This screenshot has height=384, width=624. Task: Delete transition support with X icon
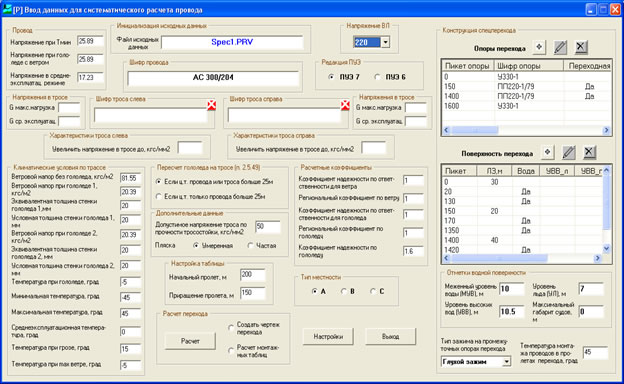click(x=581, y=47)
